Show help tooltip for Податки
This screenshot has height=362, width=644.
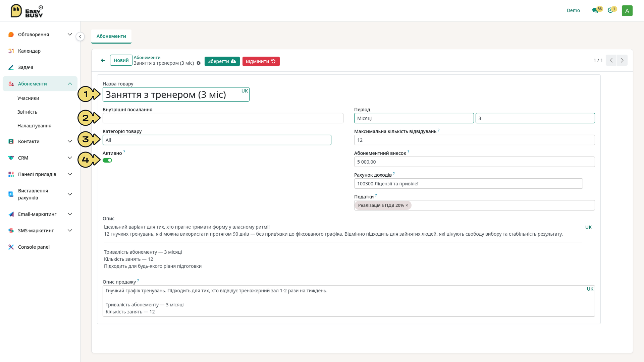[376, 195]
